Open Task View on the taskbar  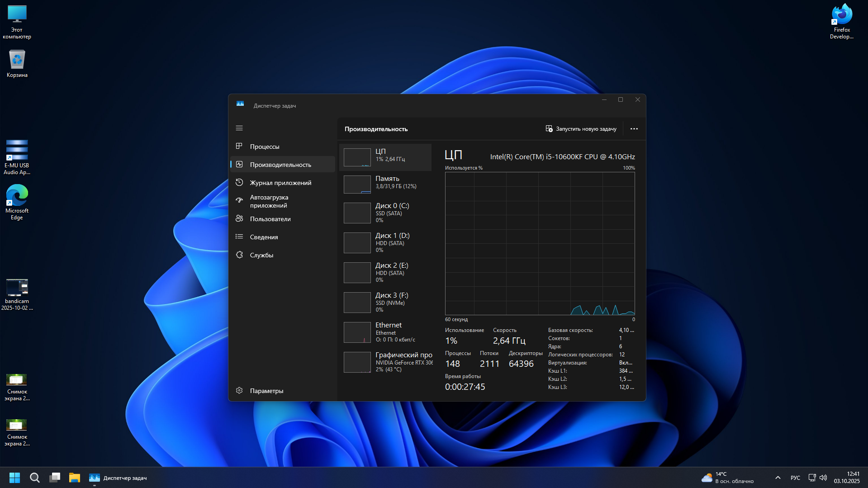[55, 478]
